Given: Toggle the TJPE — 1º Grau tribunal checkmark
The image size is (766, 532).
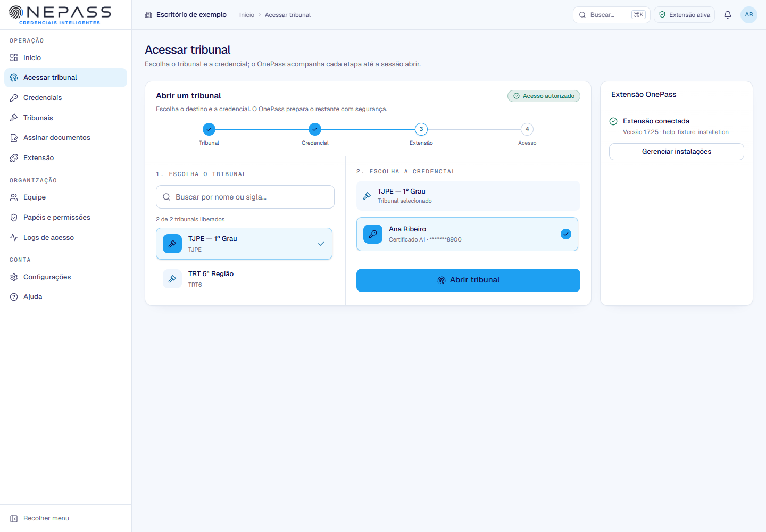Looking at the screenshot, I should [321, 244].
